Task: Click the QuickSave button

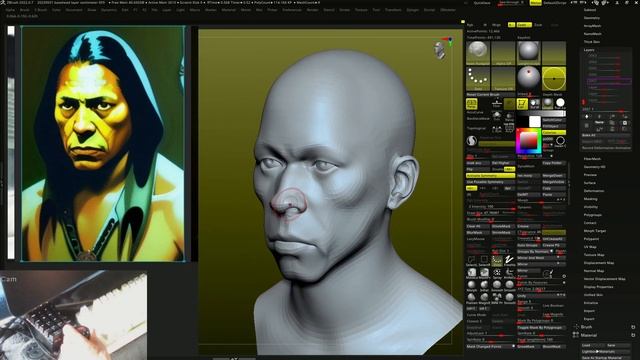Action: point(482,3)
